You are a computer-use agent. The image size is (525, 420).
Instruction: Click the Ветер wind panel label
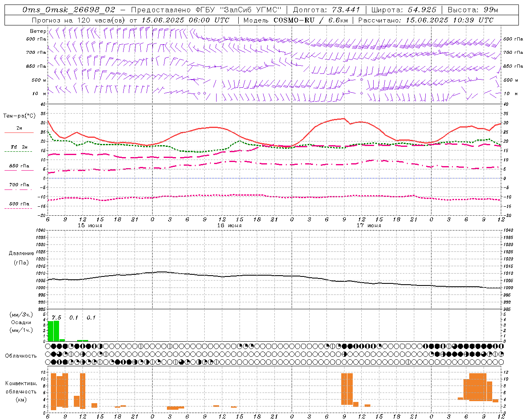coord(38,31)
